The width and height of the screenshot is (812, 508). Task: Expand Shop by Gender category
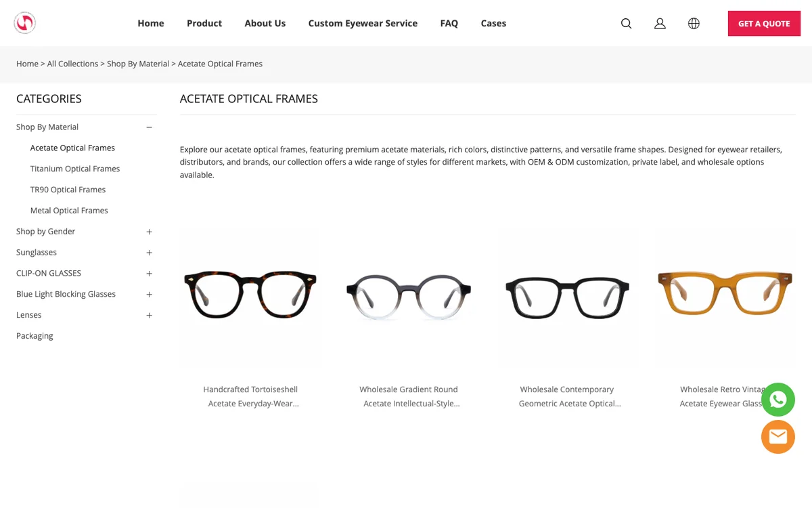point(150,232)
